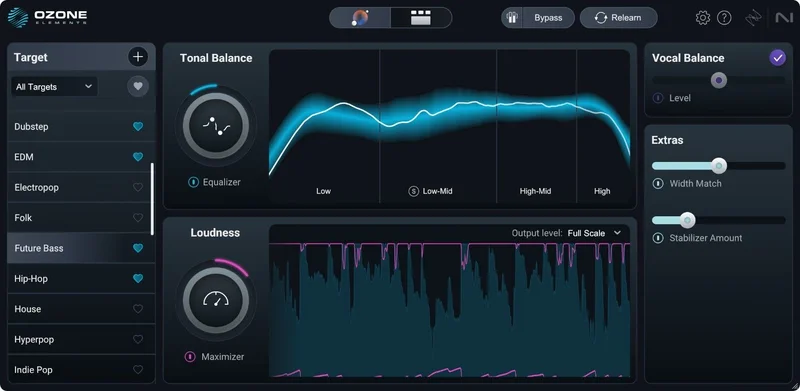The height and width of the screenshot is (391, 800).
Task: Toggle the Hip-Hop favorite heart
Action: pos(138,279)
